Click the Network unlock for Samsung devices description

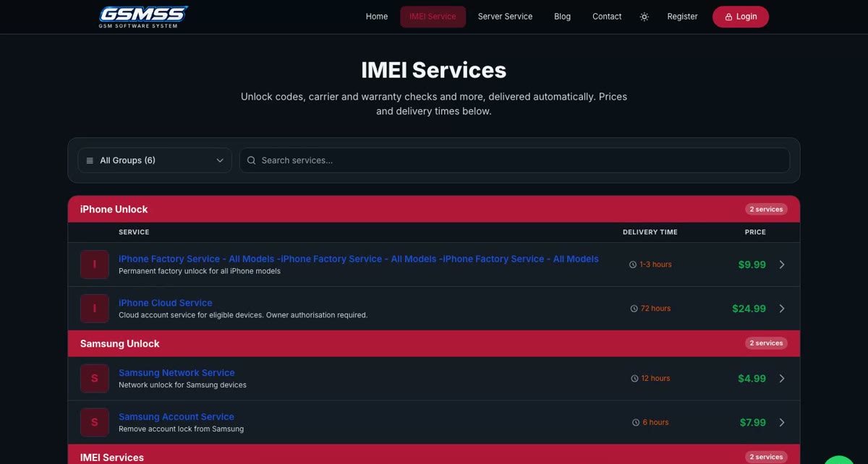(x=182, y=385)
